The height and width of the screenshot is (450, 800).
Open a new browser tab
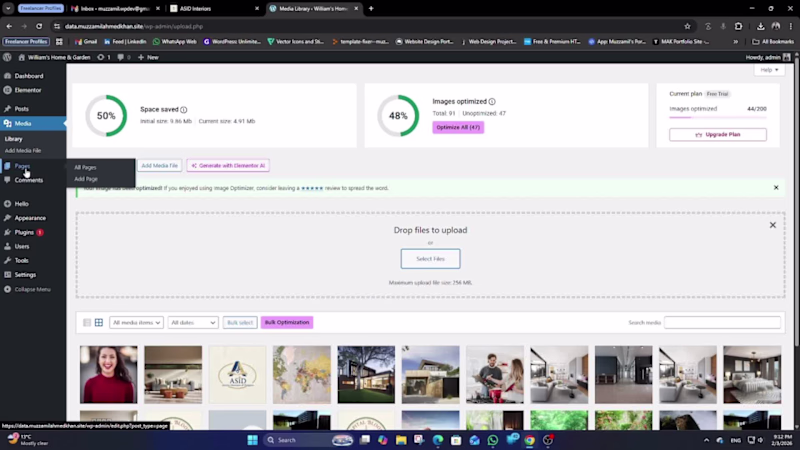[371, 8]
